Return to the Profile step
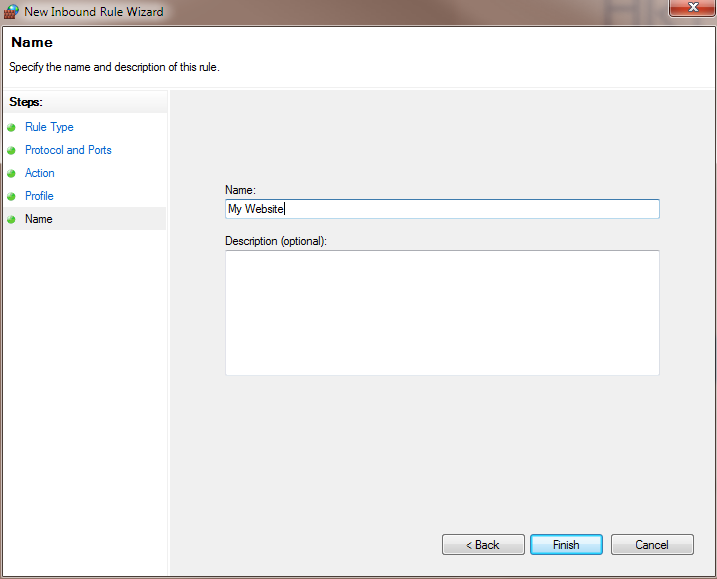This screenshot has height=579, width=717. pos(39,196)
